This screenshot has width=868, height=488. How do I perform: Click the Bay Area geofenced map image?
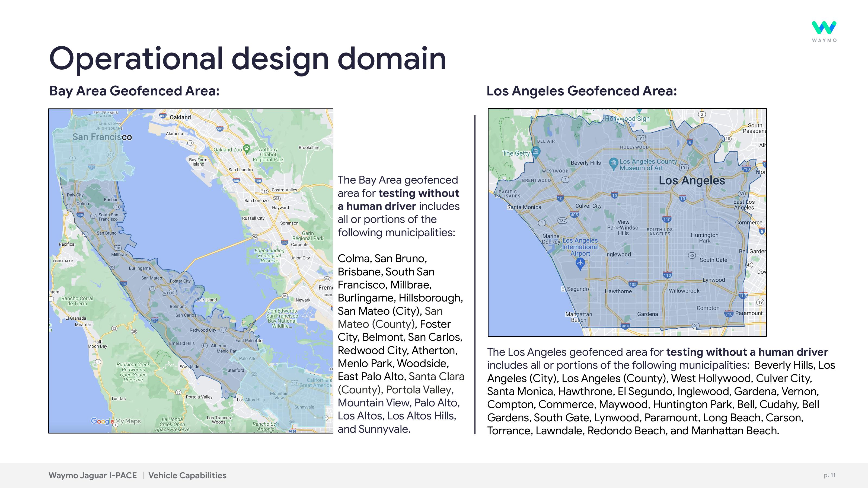(191, 271)
